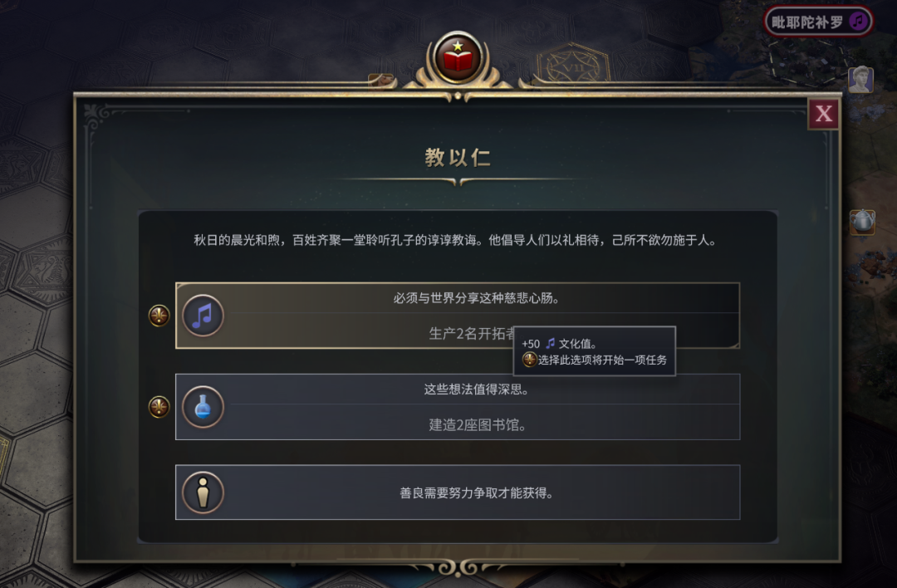
Task: Close the 教以仁 event dialog
Action: click(x=823, y=114)
